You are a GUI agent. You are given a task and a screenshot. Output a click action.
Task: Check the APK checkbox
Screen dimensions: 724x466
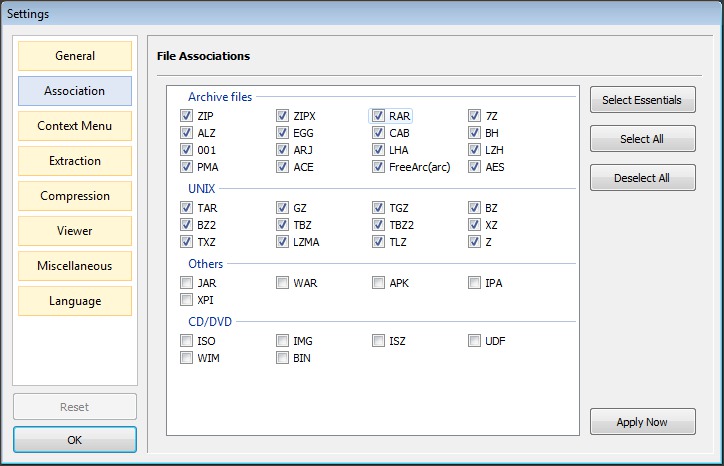tap(379, 283)
